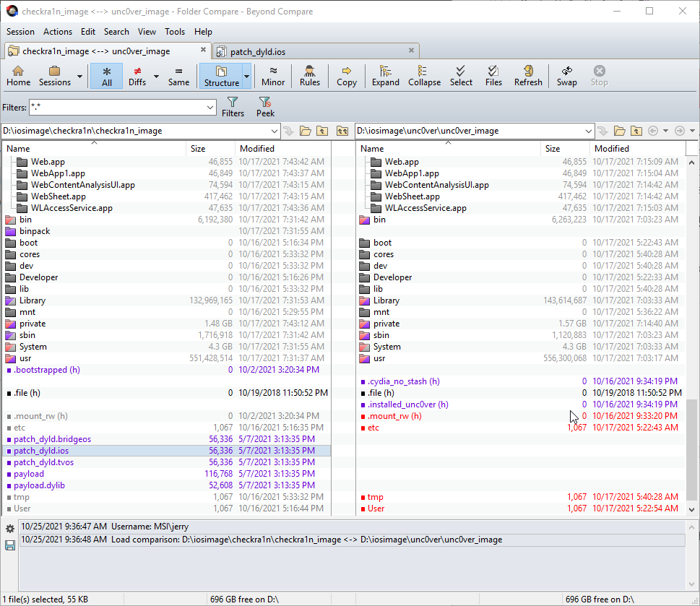
Task: Select .cydia_no_stash file in right pane
Action: pyautogui.click(x=521, y=381)
